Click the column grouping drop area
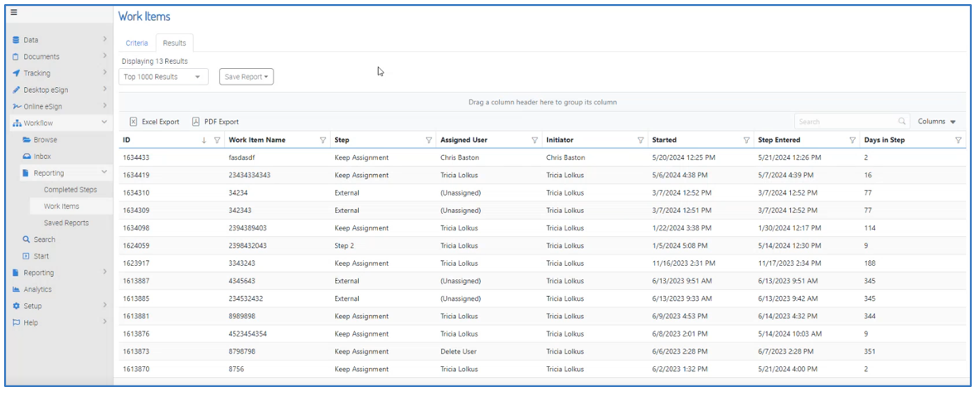 pos(542,102)
